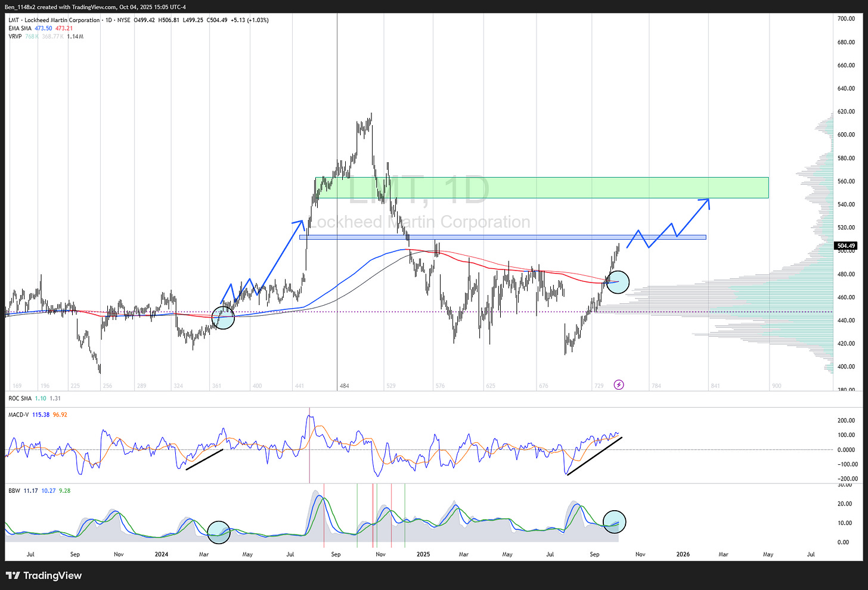
Task: Click the header text naming Ben_1148x2 and TradingView.com
Action: pyautogui.click(x=95, y=7)
